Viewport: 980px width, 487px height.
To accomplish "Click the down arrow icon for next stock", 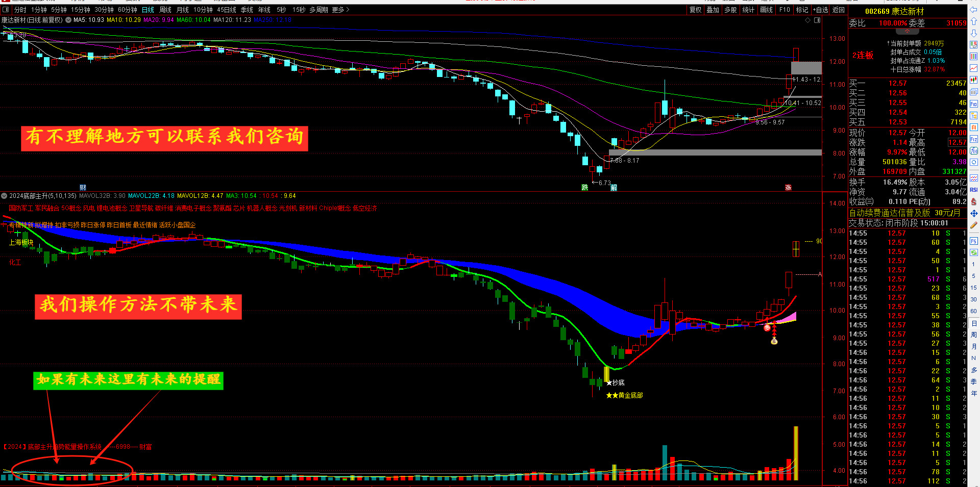I will point(973,33).
